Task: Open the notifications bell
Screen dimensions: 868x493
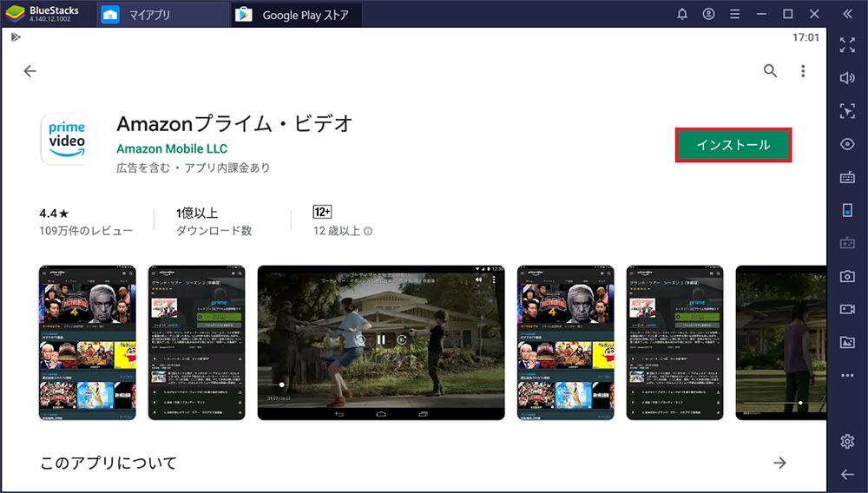Action: pyautogui.click(x=682, y=15)
